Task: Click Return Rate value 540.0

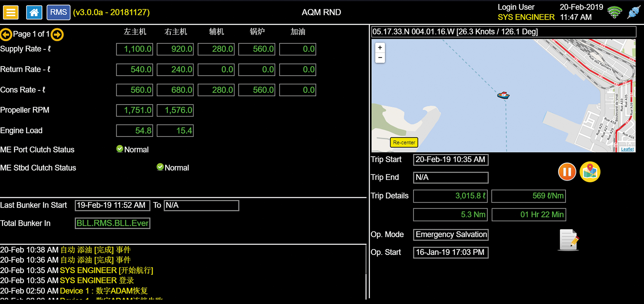Action: (x=134, y=70)
